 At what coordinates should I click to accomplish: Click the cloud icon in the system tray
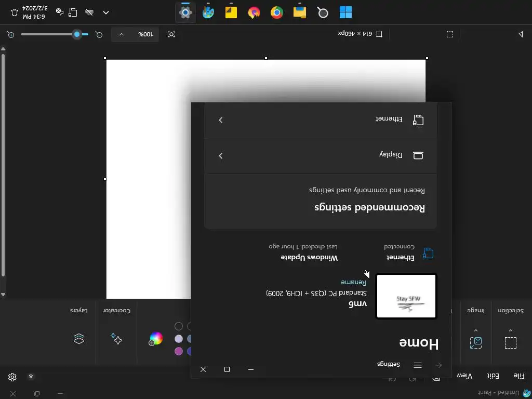tap(89, 12)
